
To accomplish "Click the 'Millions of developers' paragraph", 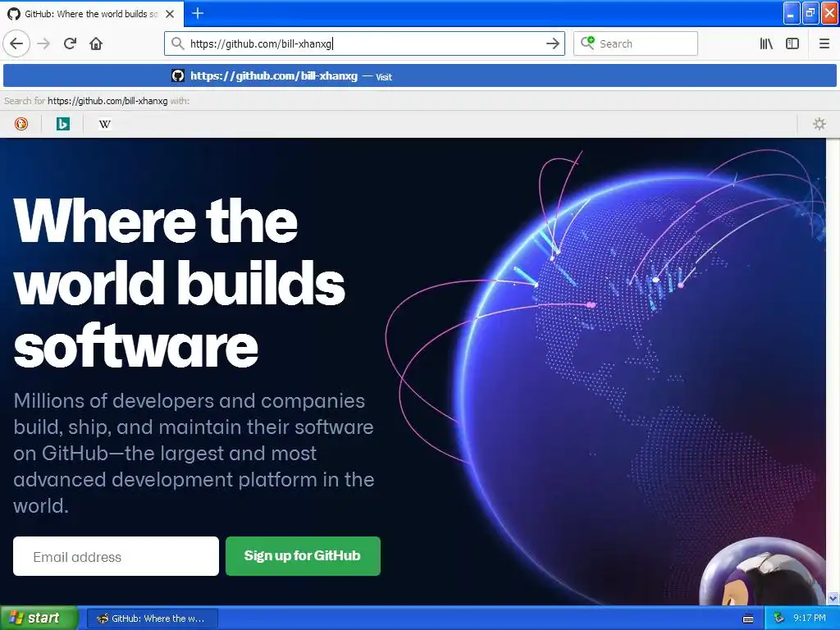I will [x=194, y=453].
